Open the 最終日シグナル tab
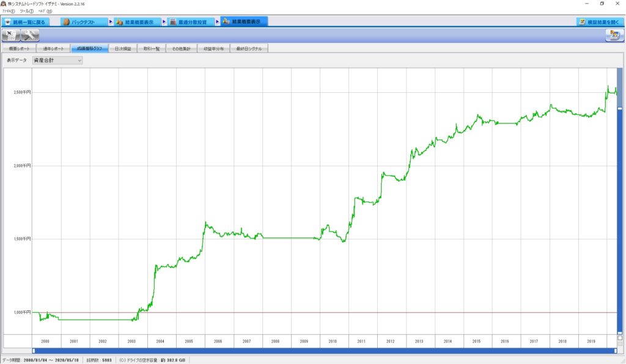The image size is (626, 364). [x=249, y=49]
